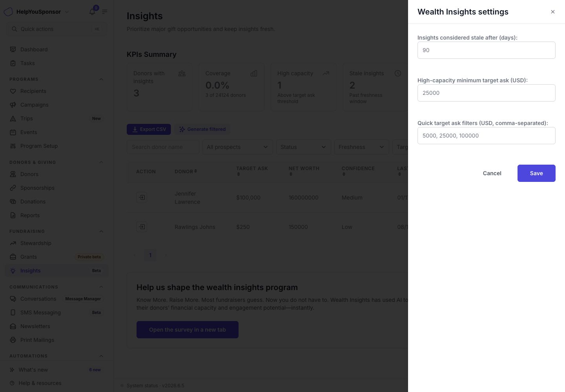Open Stewardship via its trend icon
Image resolution: width=565 pixels, height=392 pixels.
[13, 243]
